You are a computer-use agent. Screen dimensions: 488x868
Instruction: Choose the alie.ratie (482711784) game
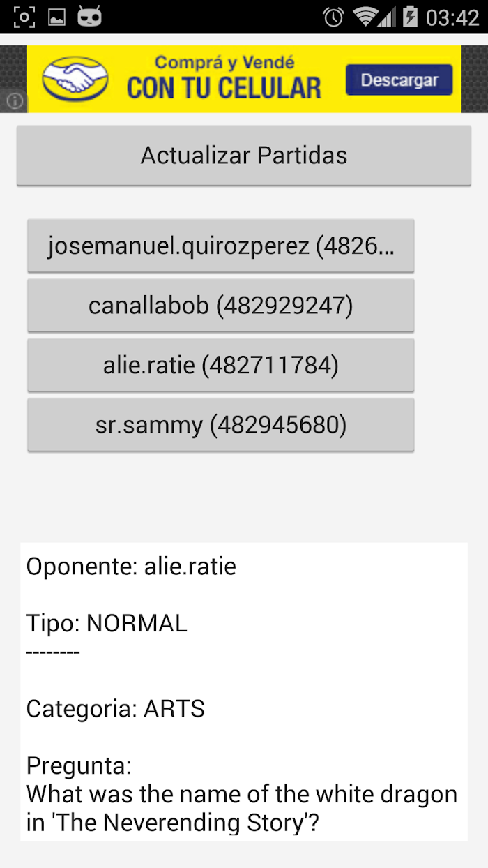221,365
